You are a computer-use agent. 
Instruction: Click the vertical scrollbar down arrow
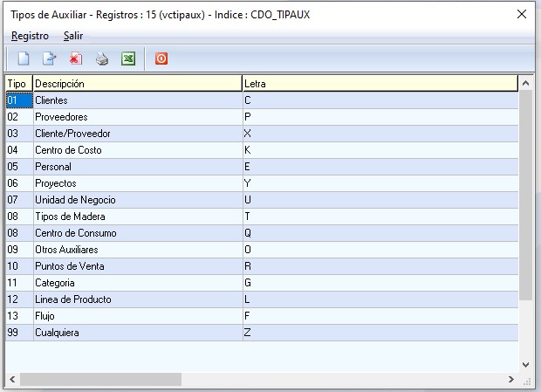(x=525, y=364)
